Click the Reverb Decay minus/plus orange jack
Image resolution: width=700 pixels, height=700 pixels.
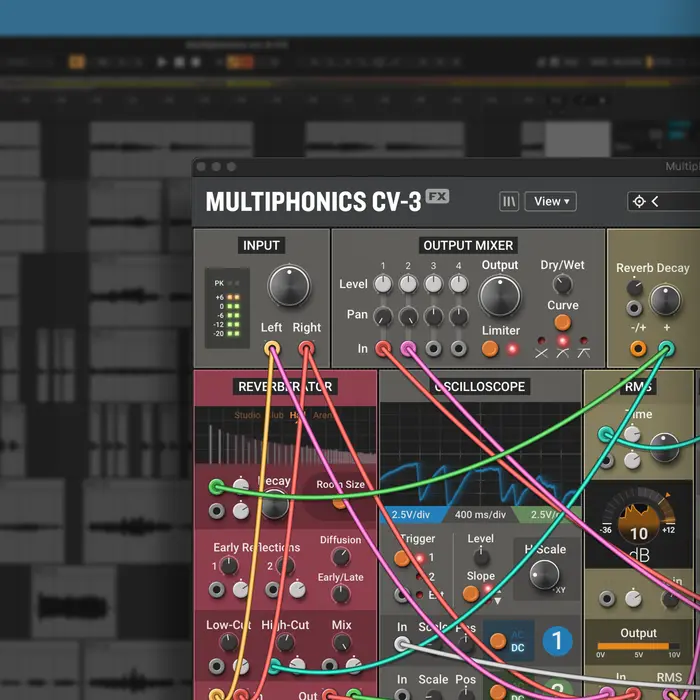click(637, 349)
